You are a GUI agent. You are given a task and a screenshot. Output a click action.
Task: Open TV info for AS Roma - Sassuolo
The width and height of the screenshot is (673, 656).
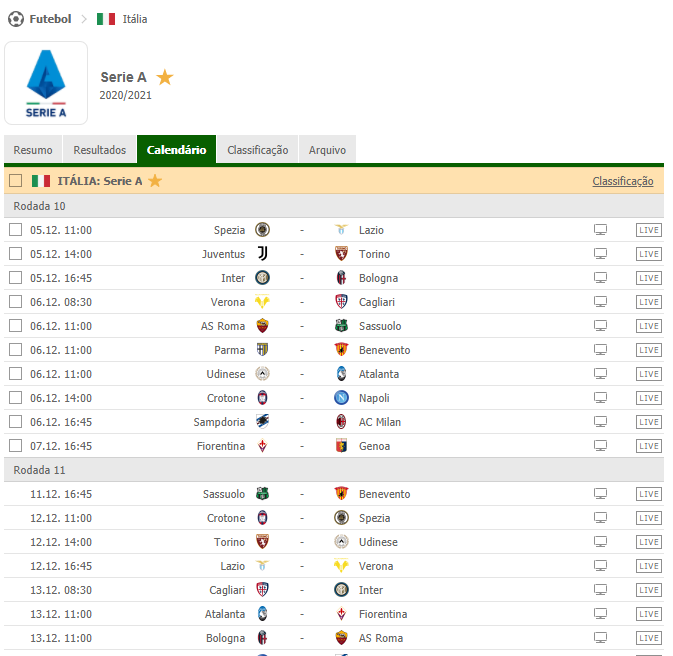click(600, 326)
